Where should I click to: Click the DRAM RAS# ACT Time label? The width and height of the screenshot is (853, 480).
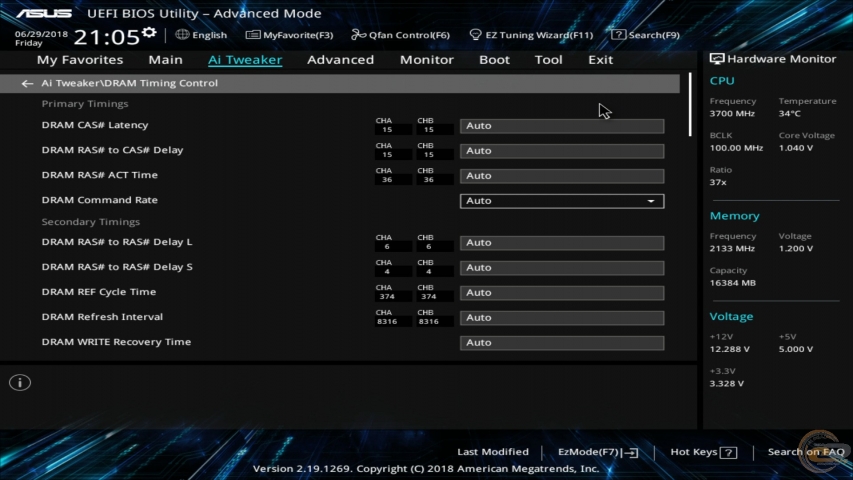(x=100, y=175)
